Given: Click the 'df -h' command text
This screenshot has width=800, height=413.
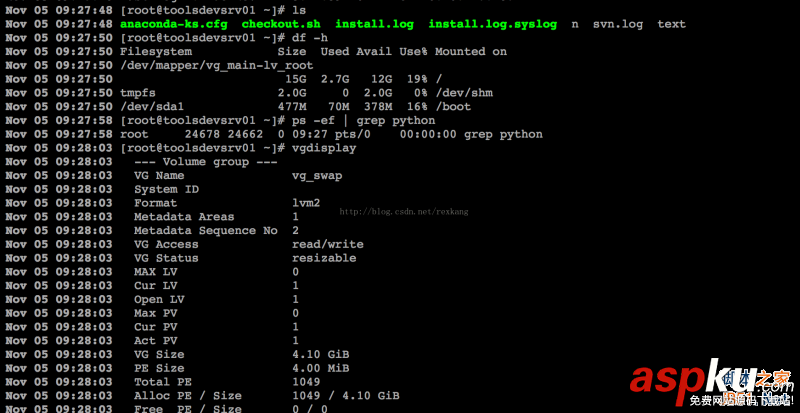Looking at the screenshot, I should [x=310, y=38].
